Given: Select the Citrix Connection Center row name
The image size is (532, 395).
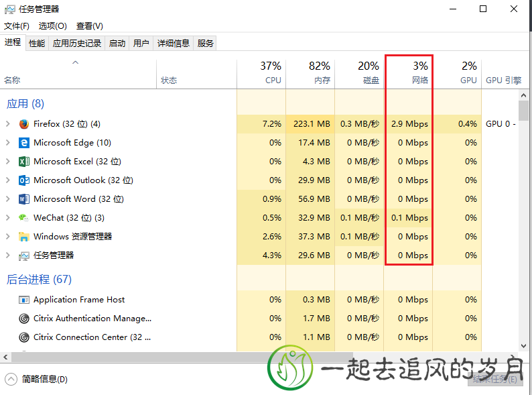Looking at the screenshot, I should tap(92, 337).
